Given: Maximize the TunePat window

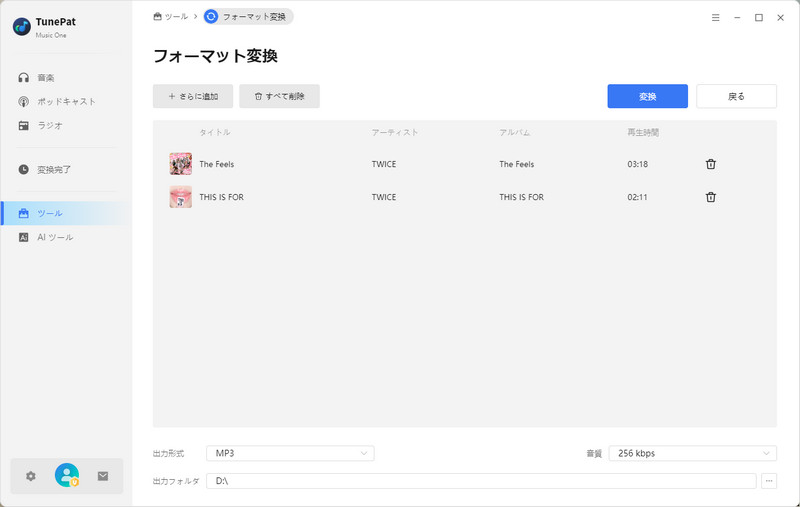Looking at the screenshot, I should (x=759, y=18).
